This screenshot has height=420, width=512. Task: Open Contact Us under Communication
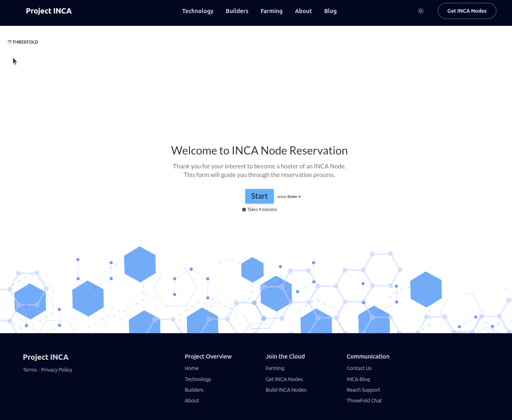click(359, 368)
